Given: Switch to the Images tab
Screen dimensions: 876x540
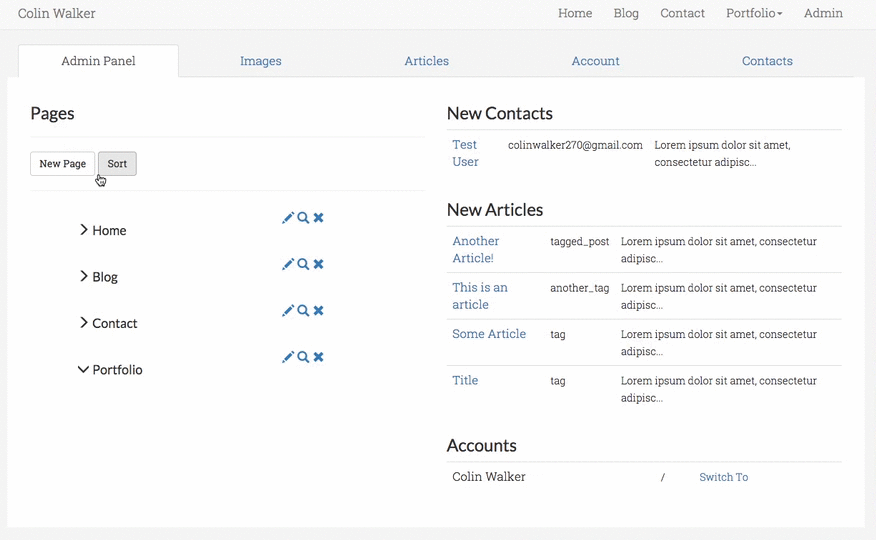Looking at the screenshot, I should click(x=260, y=61).
